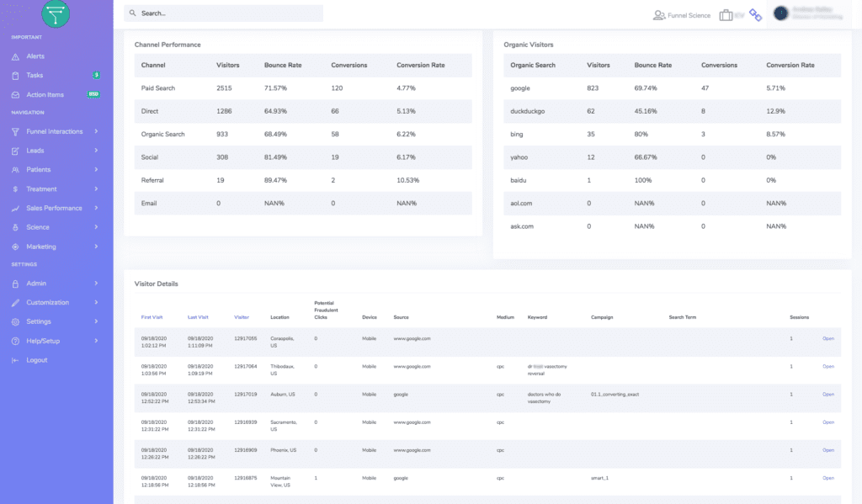Click the Funnel Science people icon
The image size is (862, 504).
coord(659,15)
